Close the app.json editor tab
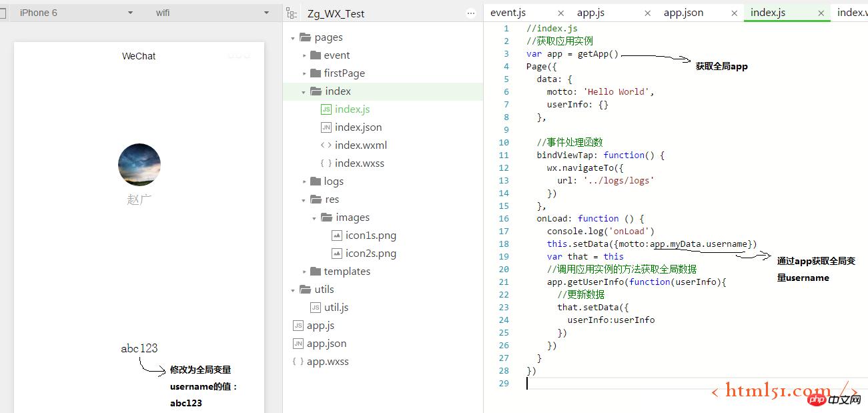This screenshot has height=413, width=868. tap(734, 13)
